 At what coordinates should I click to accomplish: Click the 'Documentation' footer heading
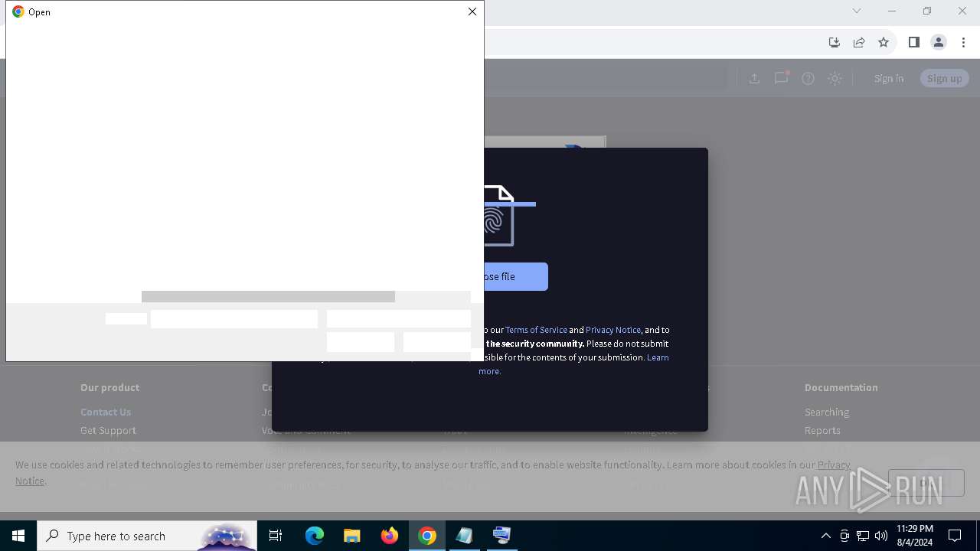(841, 387)
